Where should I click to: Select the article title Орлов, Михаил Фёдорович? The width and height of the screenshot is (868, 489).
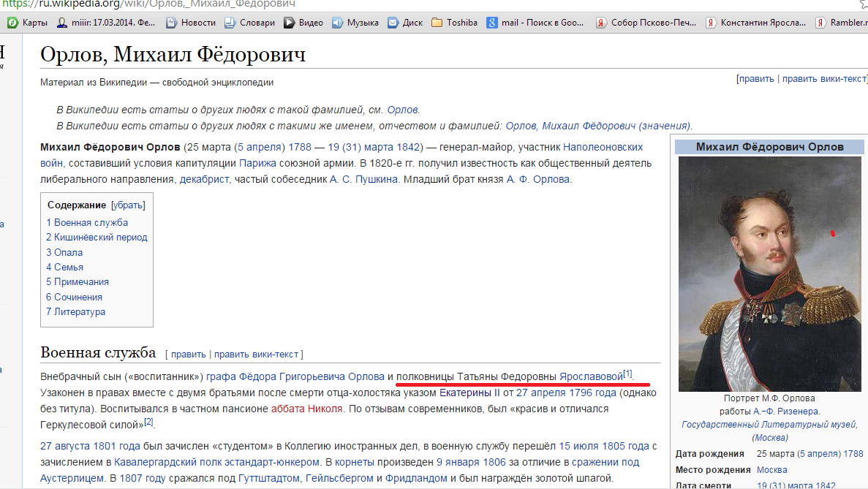(173, 55)
